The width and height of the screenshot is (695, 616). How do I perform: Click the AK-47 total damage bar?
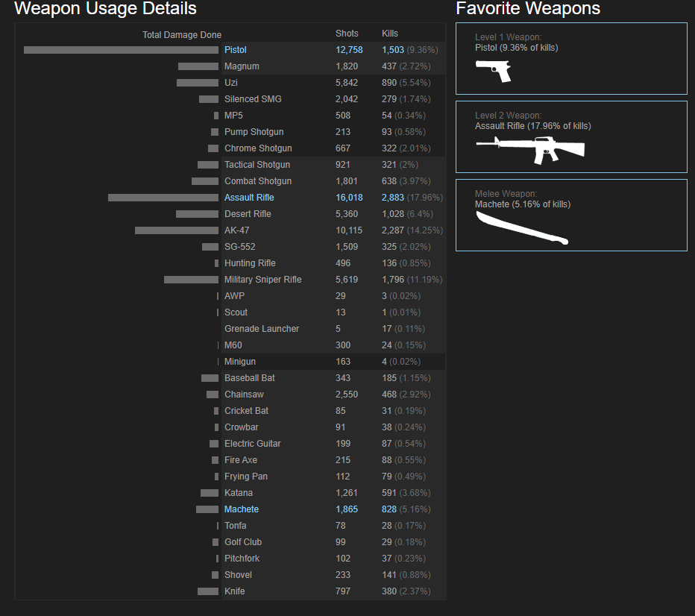coord(177,230)
